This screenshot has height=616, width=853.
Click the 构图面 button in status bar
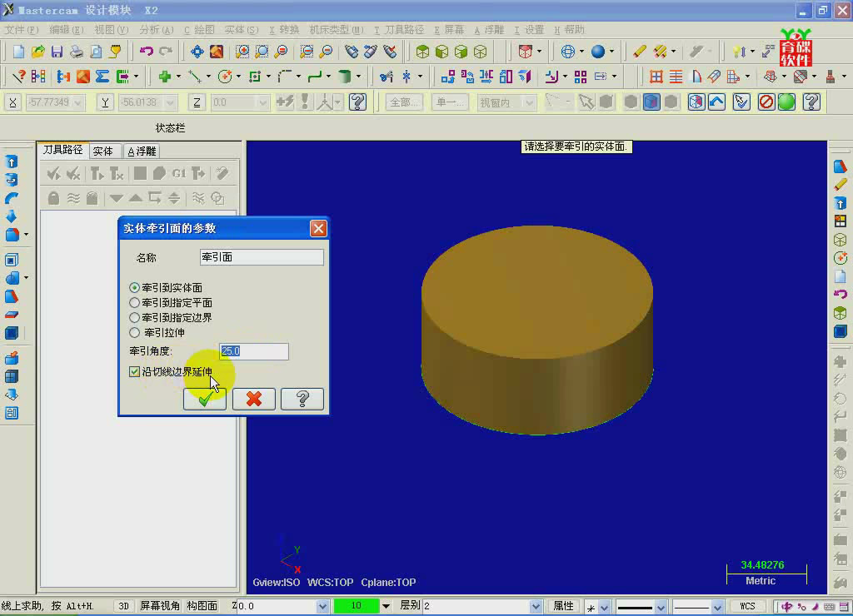coord(202,606)
